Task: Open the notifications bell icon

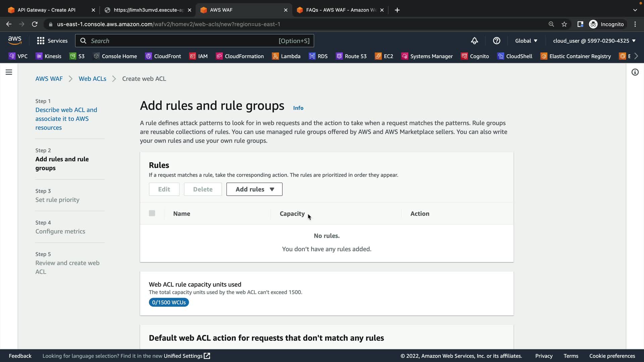Action: click(474, 41)
